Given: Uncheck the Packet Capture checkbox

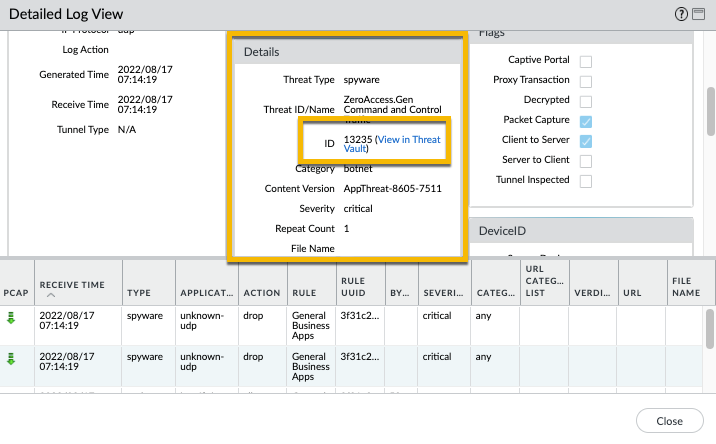Looking at the screenshot, I should (586, 121).
